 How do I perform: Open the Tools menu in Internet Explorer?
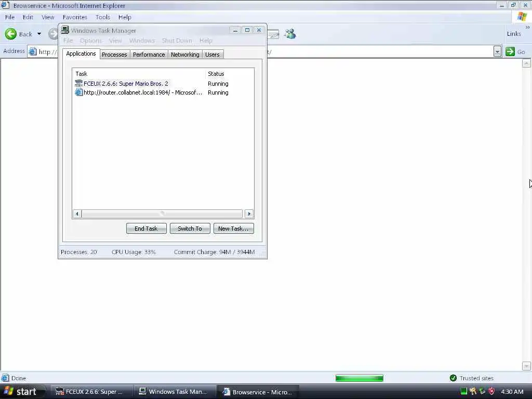(103, 17)
